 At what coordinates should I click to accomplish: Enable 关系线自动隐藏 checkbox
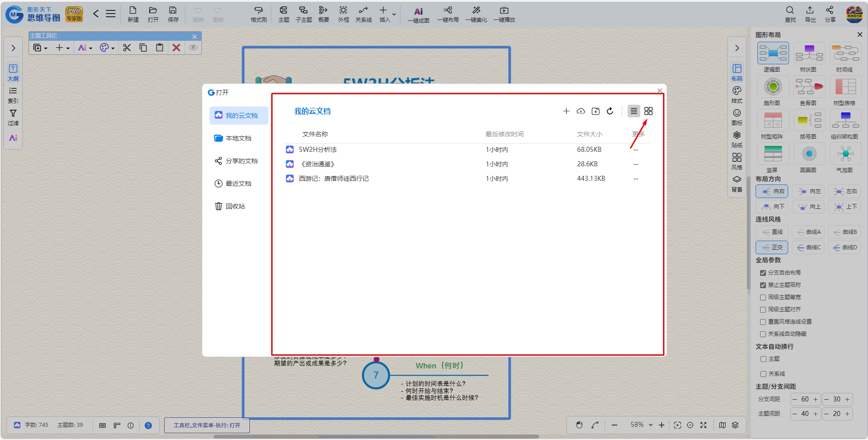[x=763, y=334]
